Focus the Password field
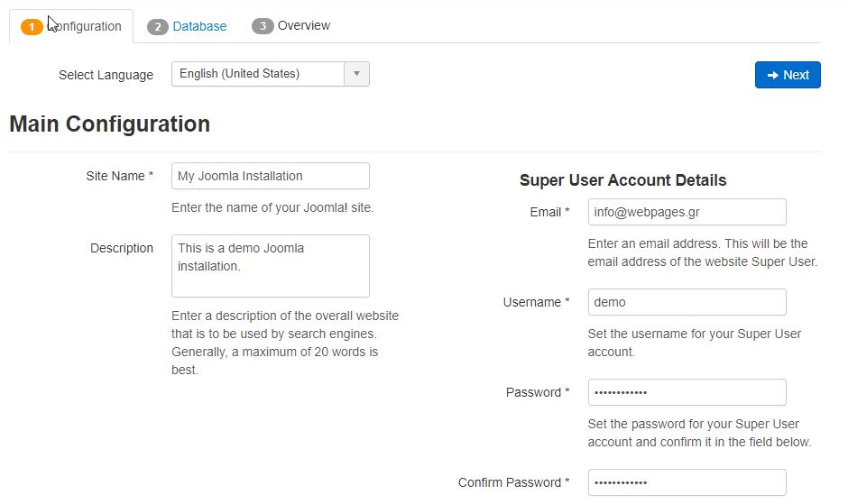 point(687,392)
